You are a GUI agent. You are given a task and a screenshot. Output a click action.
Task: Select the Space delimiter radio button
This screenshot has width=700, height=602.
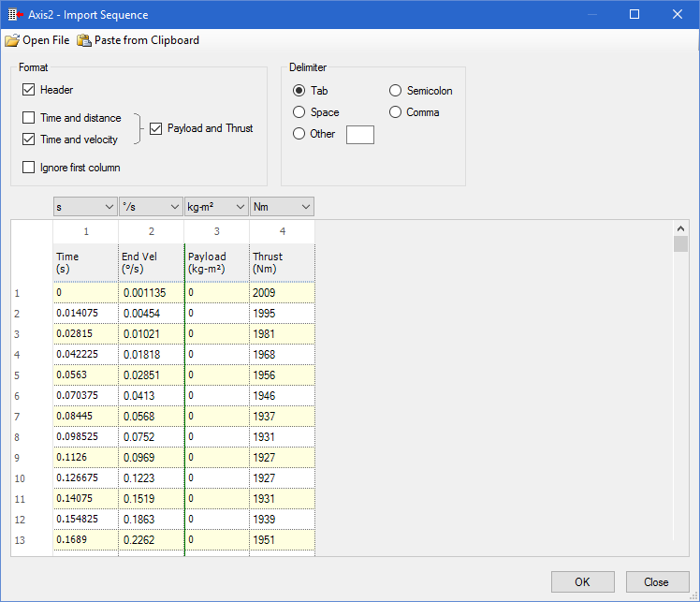click(x=299, y=112)
